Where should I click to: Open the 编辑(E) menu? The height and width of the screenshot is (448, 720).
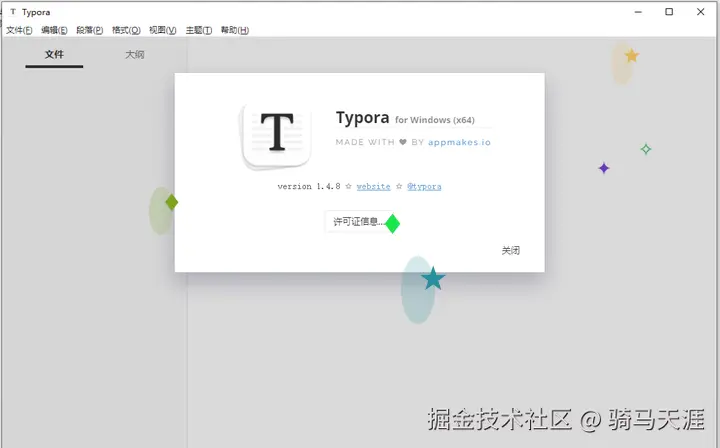click(x=54, y=30)
